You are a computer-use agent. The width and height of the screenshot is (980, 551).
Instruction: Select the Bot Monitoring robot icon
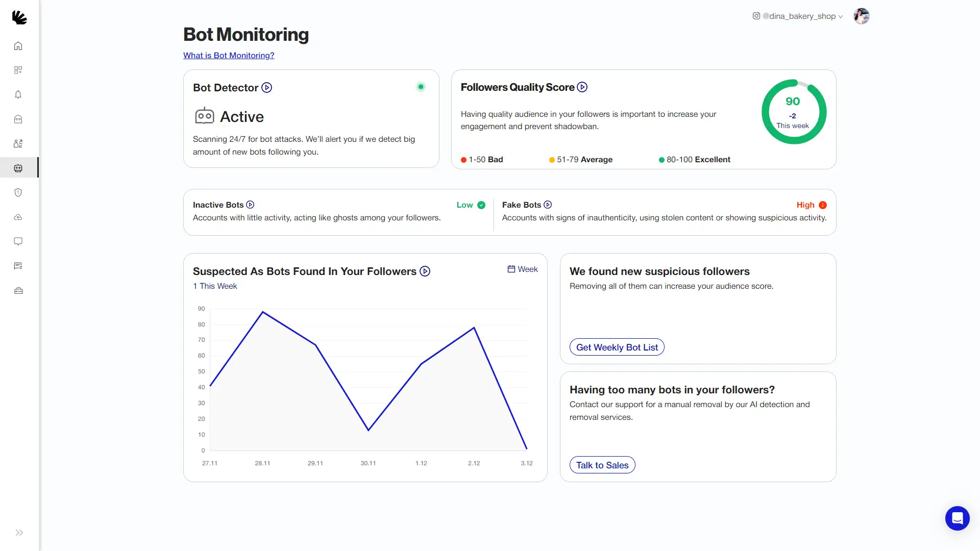pos(18,168)
